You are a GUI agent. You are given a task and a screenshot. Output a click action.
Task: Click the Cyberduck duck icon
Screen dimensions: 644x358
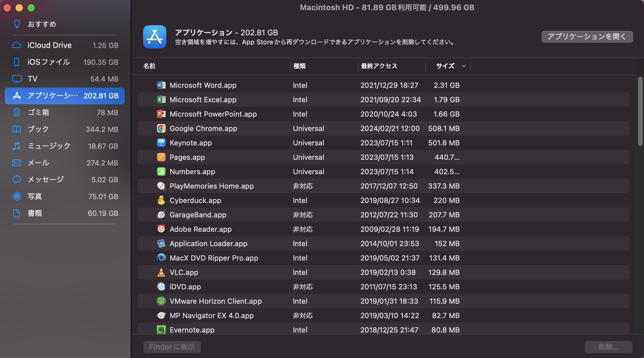(161, 200)
